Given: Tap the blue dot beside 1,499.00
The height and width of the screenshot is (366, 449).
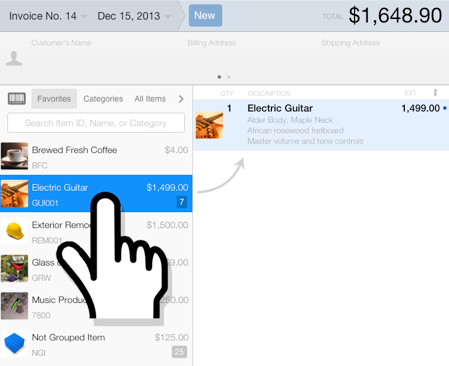Looking at the screenshot, I should coord(445,108).
